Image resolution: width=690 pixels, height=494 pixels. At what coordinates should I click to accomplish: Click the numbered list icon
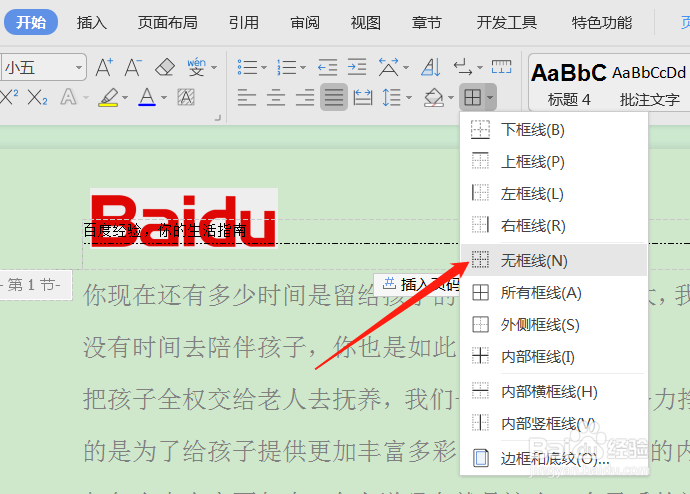[x=286, y=67]
